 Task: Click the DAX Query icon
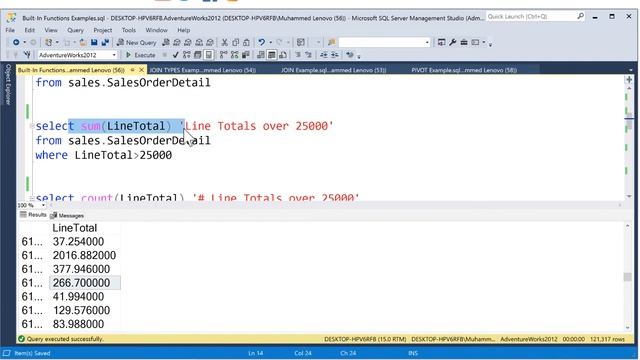(210, 42)
